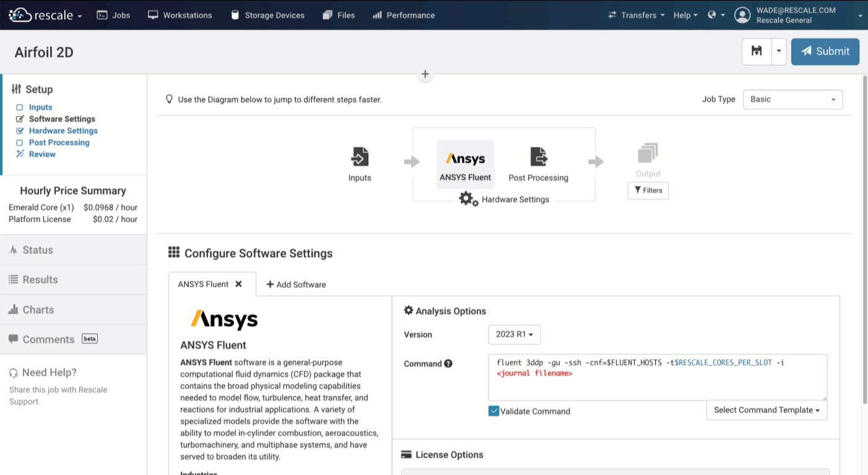Click the Ansys logo in software panel

[224, 320]
